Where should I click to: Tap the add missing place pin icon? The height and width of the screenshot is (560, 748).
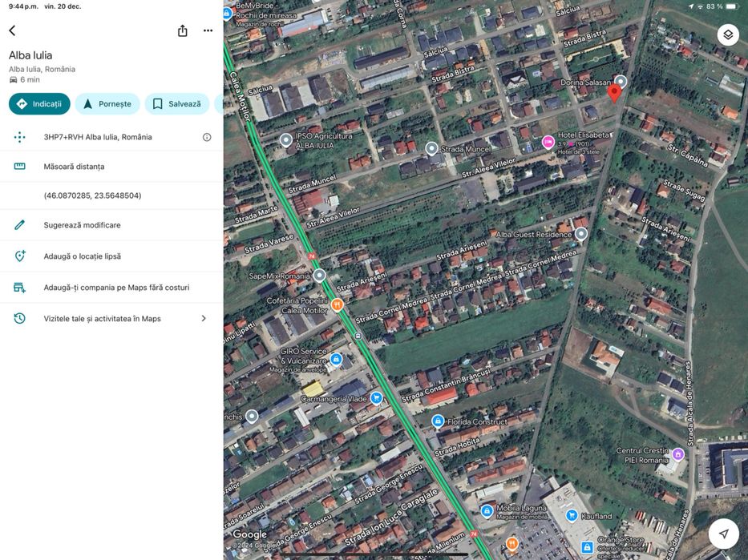(19, 256)
